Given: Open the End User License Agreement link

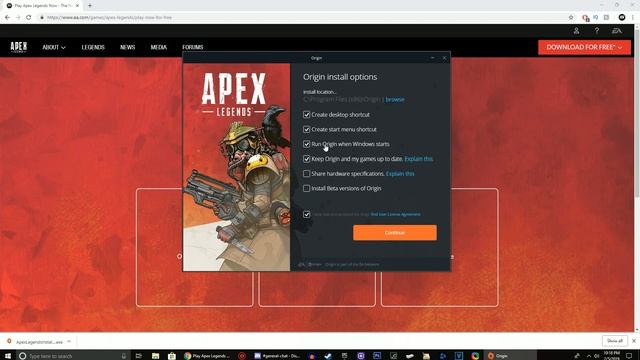Looking at the screenshot, I should pos(396,214).
